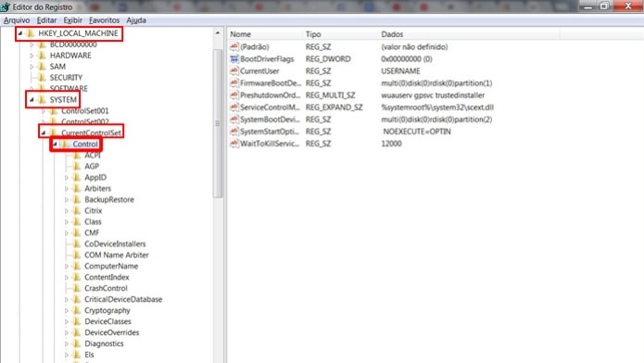Click the Registry Editor title bar icon
This screenshot has width=644, height=363.
6,7
